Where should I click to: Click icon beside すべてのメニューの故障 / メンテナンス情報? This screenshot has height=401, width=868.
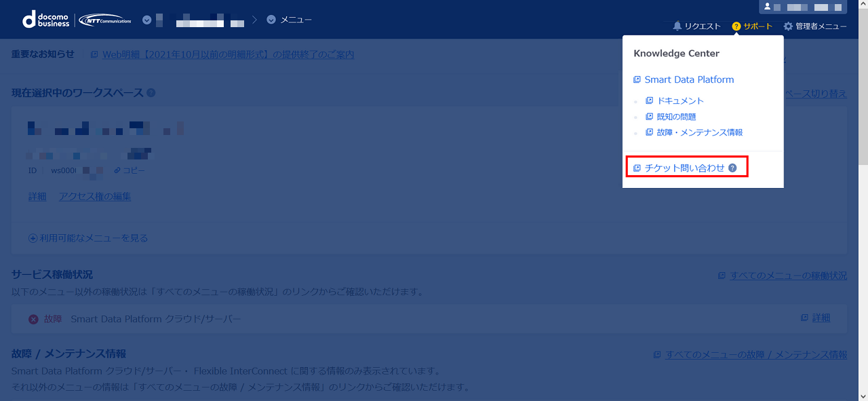[x=657, y=354]
